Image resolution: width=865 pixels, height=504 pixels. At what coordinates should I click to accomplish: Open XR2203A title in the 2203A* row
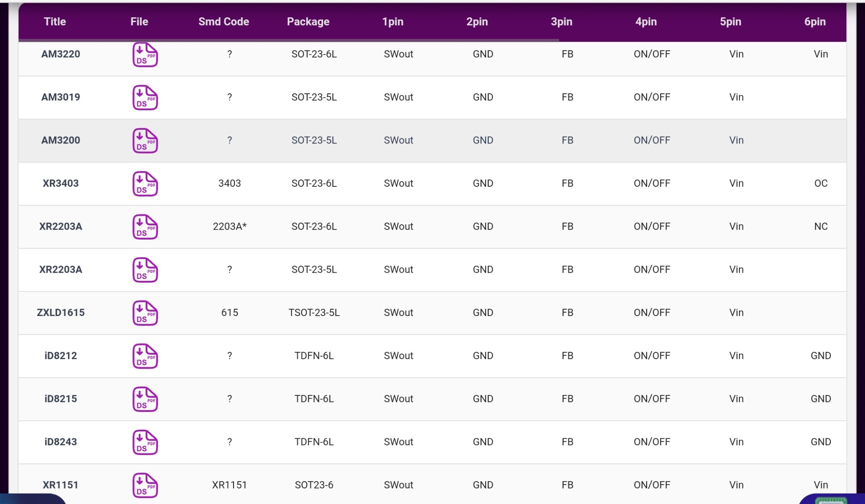tap(61, 226)
